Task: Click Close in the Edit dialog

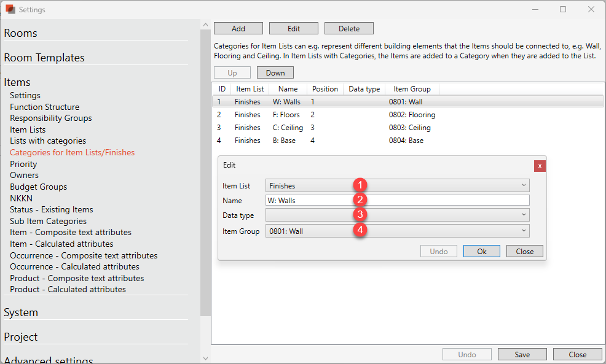Action: coord(524,251)
